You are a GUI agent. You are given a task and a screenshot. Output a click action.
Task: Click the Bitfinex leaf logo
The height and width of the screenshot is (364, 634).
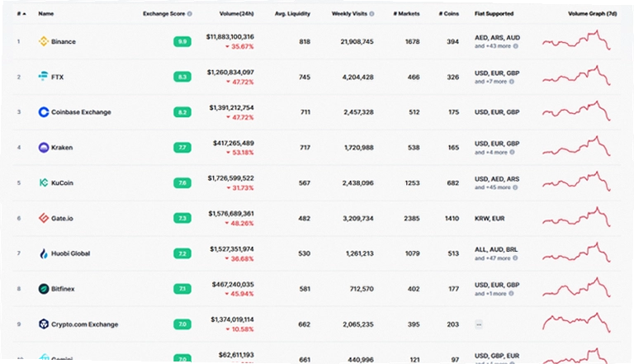coord(43,289)
